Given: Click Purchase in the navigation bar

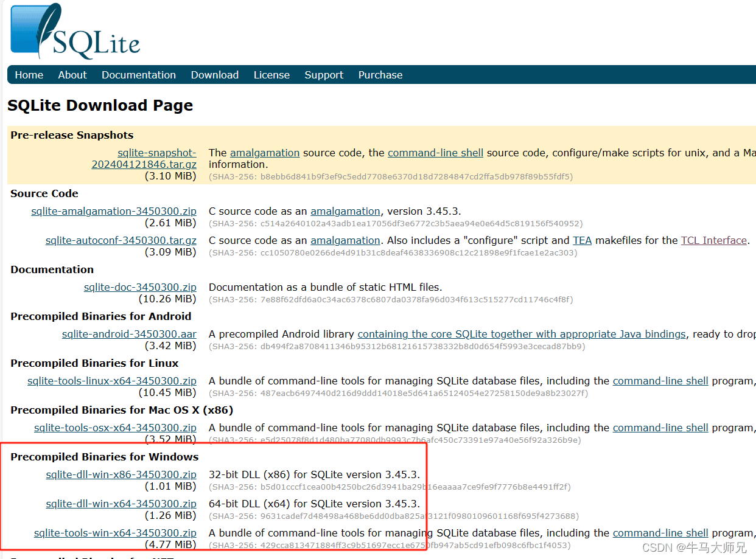Looking at the screenshot, I should tap(380, 75).
